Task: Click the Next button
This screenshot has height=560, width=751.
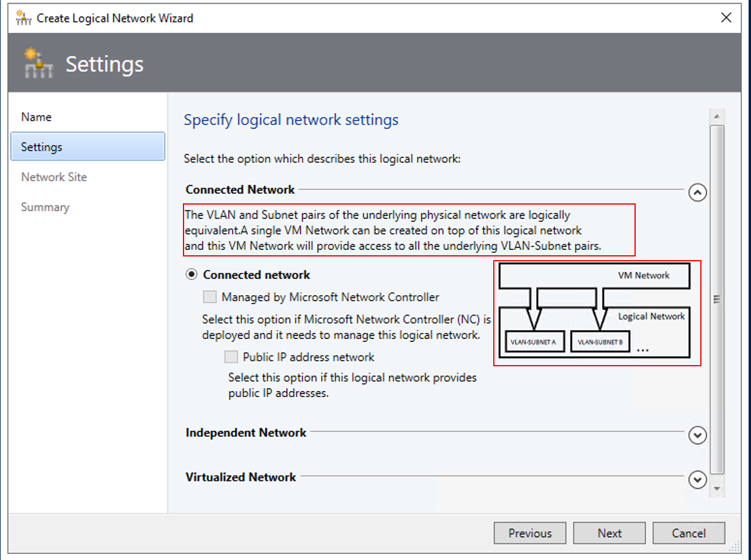Action: 609,533
